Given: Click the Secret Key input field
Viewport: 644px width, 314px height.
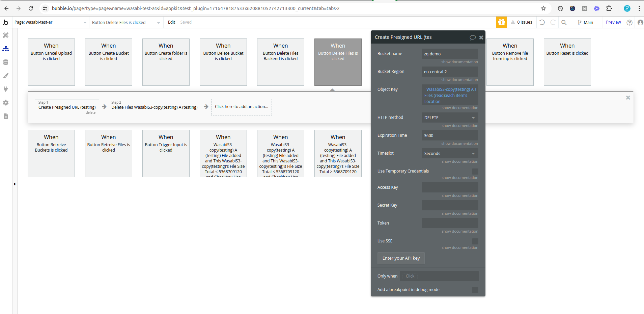Looking at the screenshot, I should tap(450, 205).
